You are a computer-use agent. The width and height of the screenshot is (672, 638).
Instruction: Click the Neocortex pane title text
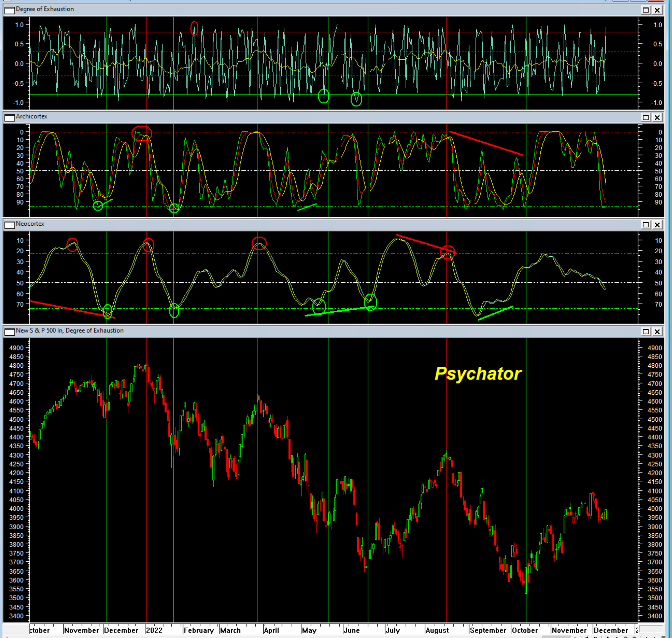[30, 224]
